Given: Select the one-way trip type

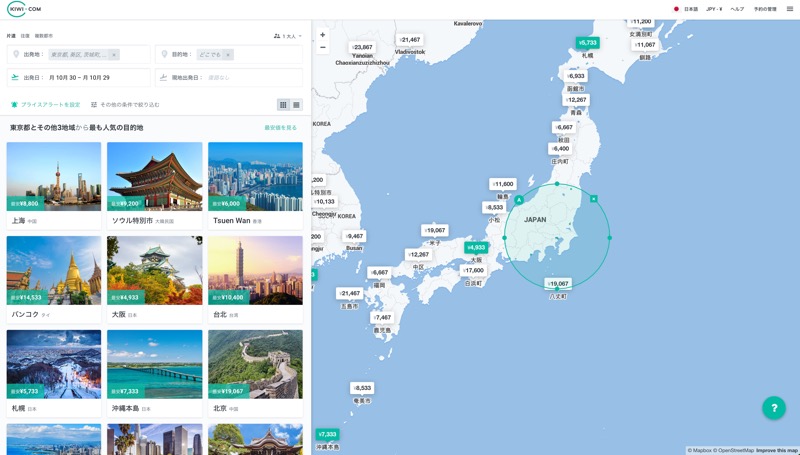Looking at the screenshot, I should pos(11,36).
